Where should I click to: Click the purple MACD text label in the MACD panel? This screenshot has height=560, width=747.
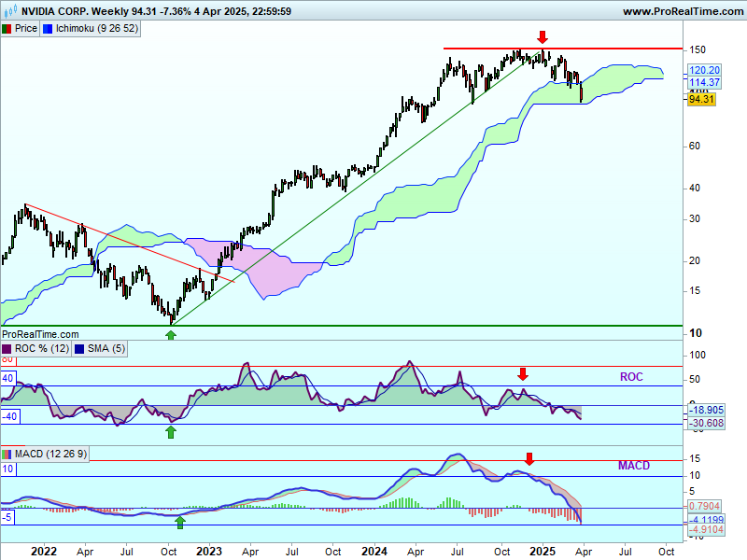click(x=634, y=465)
